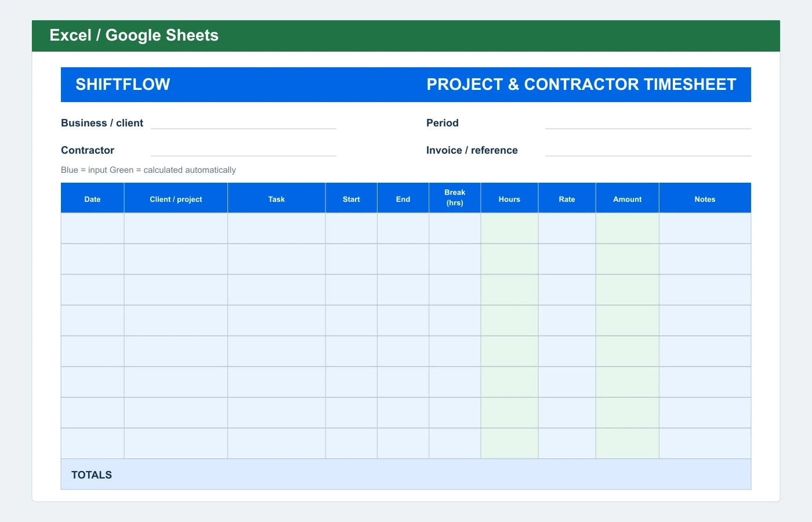Select the Notes column header
The height and width of the screenshot is (522, 812).
[705, 198]
